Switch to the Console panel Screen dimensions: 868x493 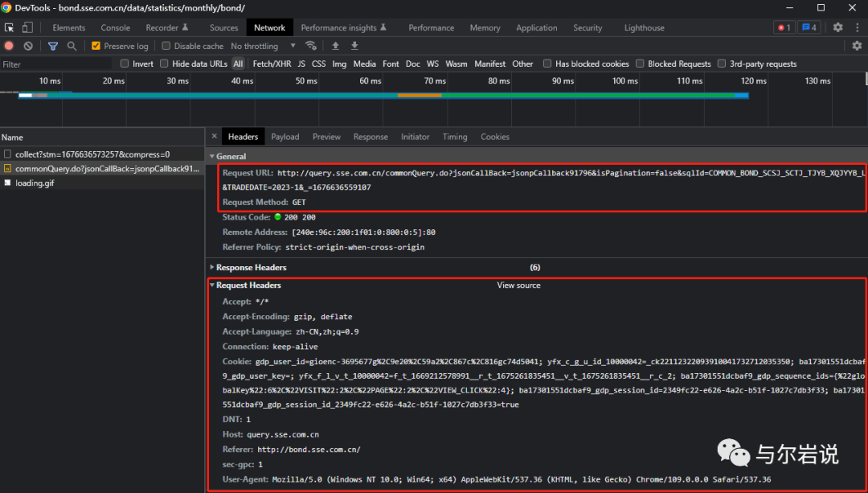(x=116, y=27)
